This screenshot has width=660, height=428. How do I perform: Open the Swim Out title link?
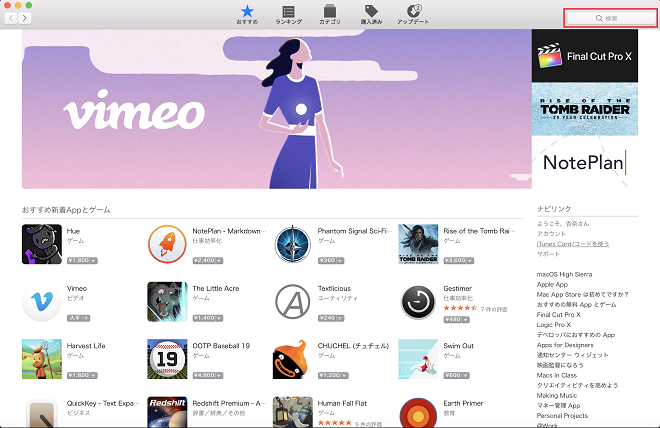coord(458,346)
